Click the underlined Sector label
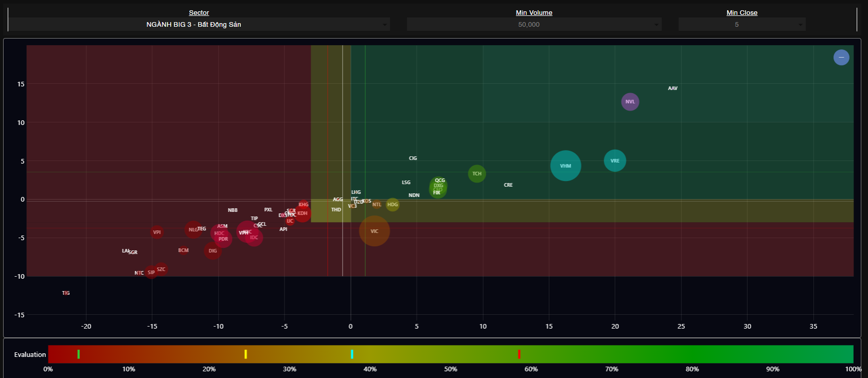868x378 pixels. [199, 12]
